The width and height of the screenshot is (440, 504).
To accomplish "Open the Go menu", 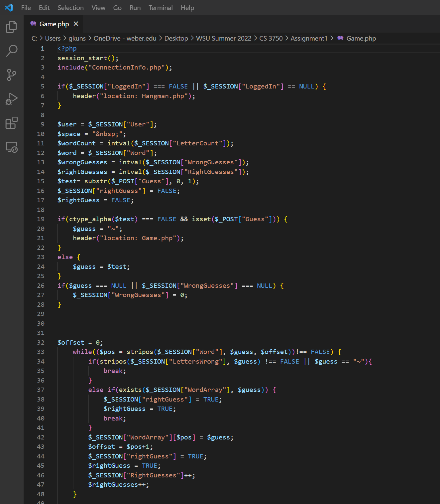I will coord(117,8).
